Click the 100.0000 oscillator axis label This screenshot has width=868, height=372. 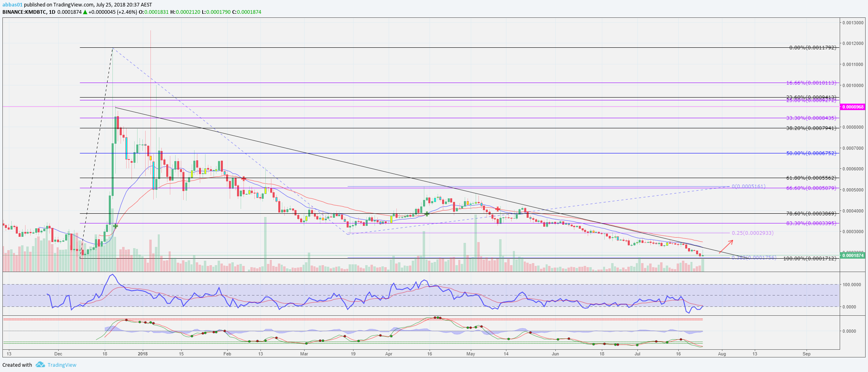(851, 285)
